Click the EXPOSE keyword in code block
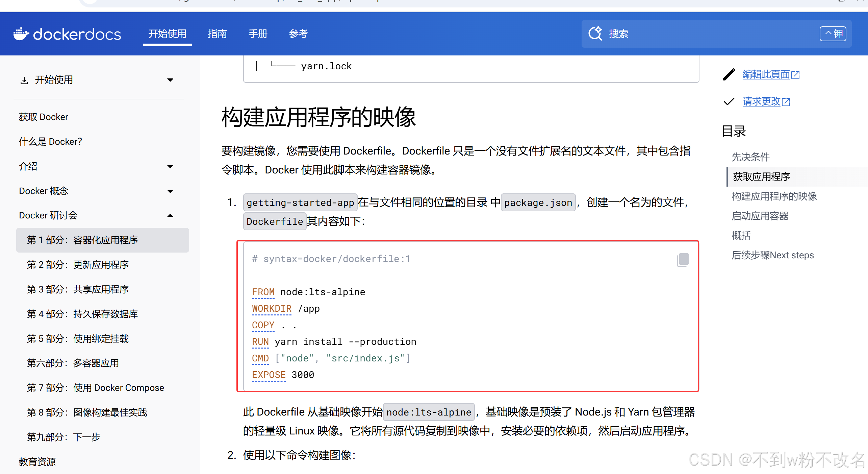The height and width of the screenshot is (474, 868). tap(269, 375)
